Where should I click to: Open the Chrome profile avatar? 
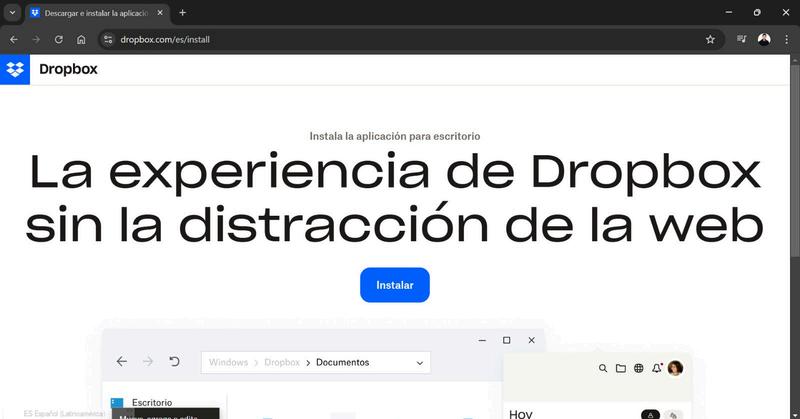pos(764,39)
